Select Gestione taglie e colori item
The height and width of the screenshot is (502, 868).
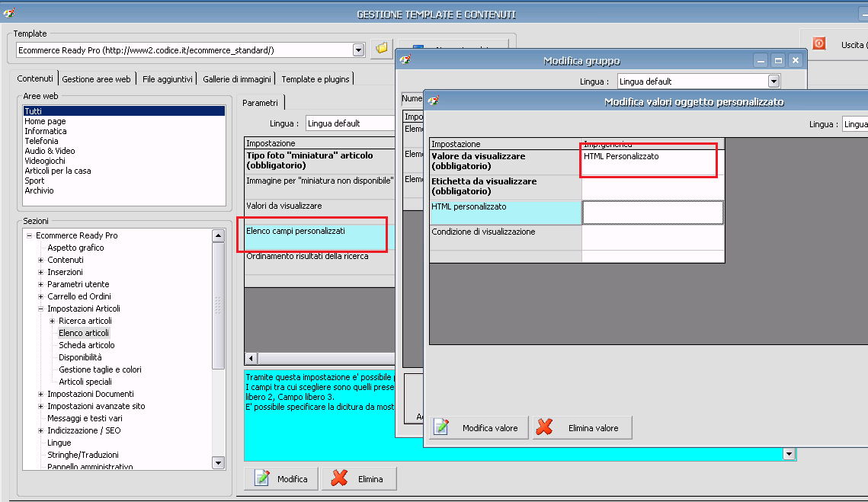click(100, 369)
